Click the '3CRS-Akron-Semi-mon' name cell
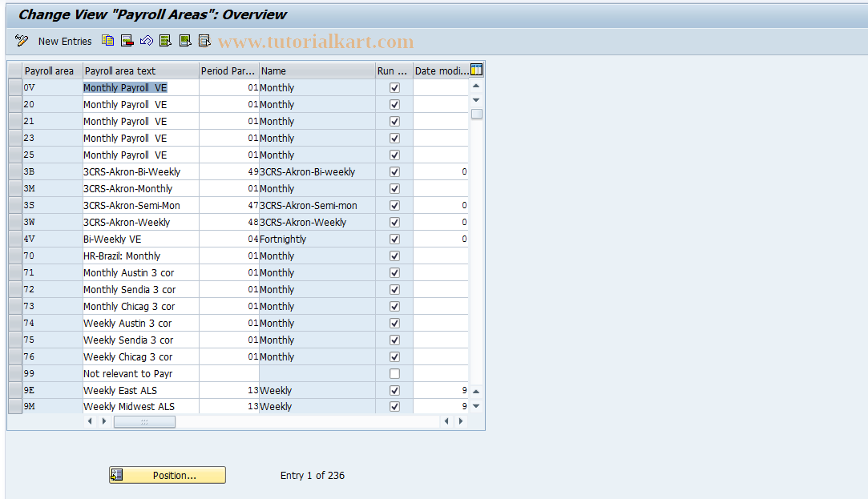The width and height of the screenshot is (868, 499). pyautogui.click(x=317, y=205)
